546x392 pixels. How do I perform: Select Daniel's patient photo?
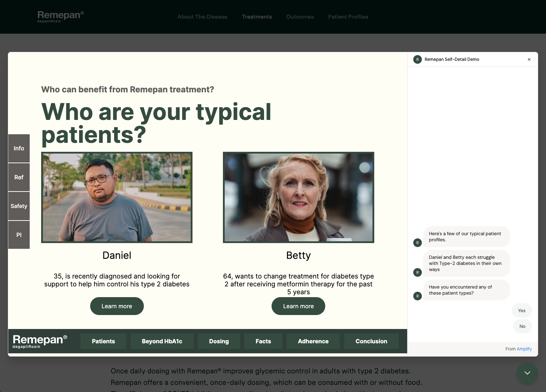pyautogui.click(x=117, y=197)
